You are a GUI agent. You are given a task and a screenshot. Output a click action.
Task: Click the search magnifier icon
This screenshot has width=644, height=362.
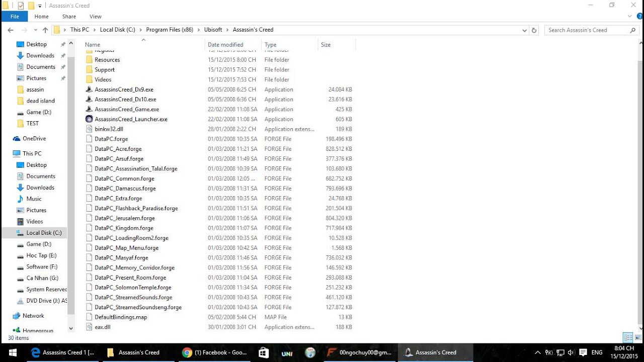pyautogui.click(x=633, y=30)
